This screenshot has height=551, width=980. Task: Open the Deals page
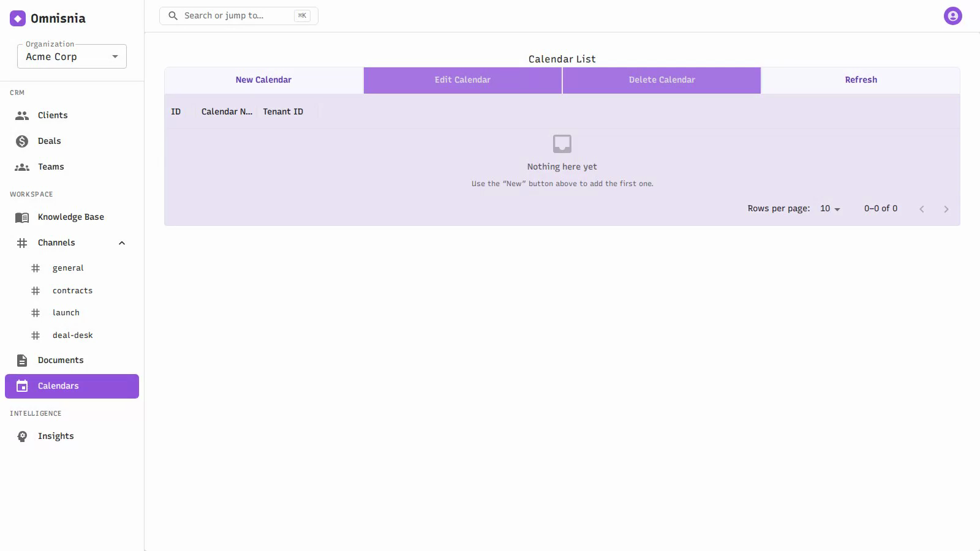pyautogui.click(x=72, y=141)
